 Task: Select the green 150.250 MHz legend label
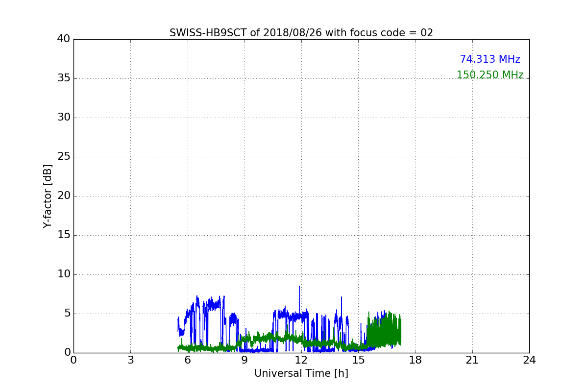pos(490,75)
